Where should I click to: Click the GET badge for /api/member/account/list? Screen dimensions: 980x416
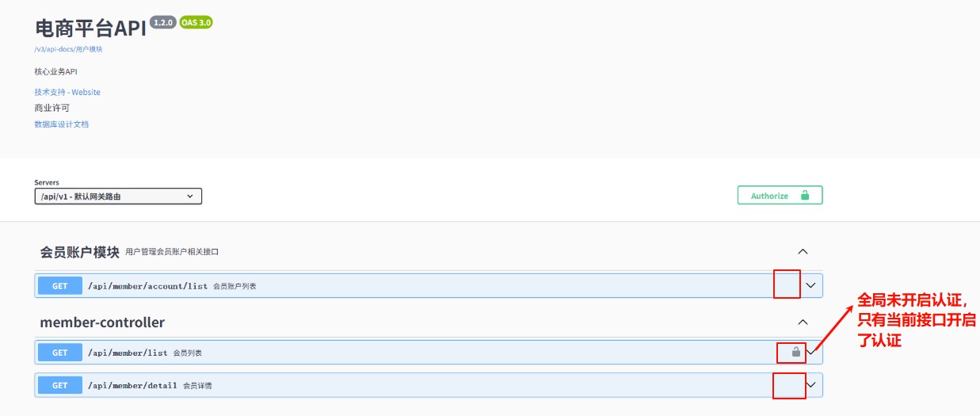pos(60,286)
